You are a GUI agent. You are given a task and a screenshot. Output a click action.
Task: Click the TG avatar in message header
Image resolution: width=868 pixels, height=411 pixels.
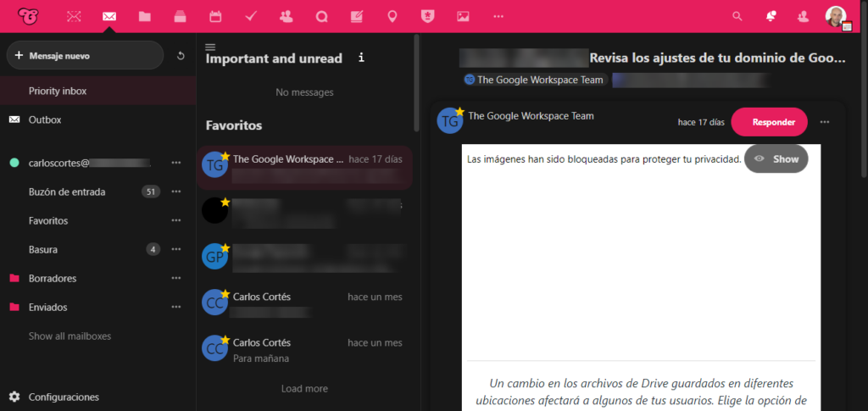coord(450,120)
